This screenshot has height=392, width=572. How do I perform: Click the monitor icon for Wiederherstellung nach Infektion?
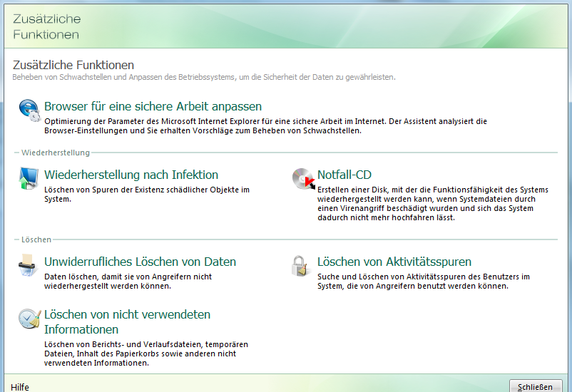tap(29, 178)
